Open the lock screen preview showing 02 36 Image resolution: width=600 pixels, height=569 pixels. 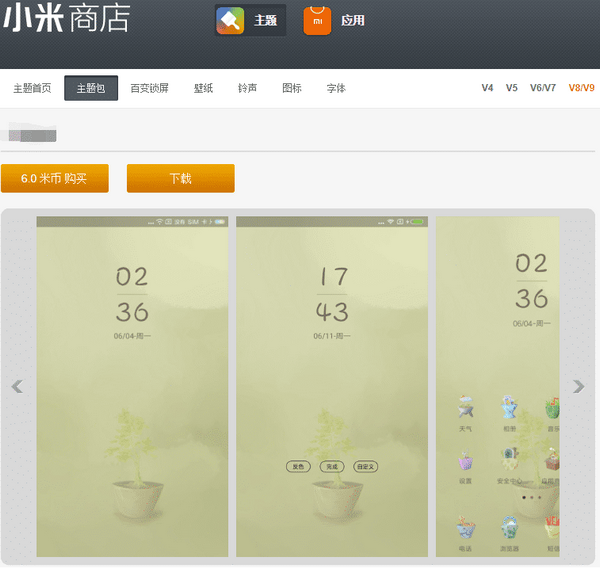point(132,386)
